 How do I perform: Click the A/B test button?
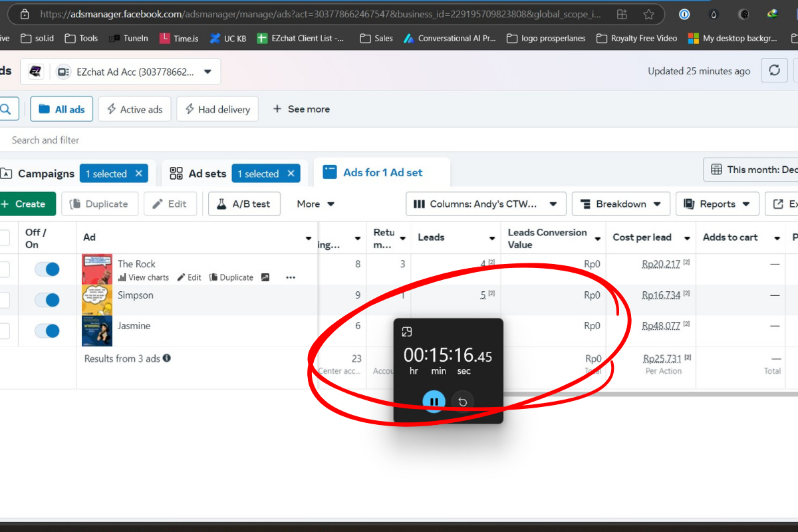click(x=244, y=204)
